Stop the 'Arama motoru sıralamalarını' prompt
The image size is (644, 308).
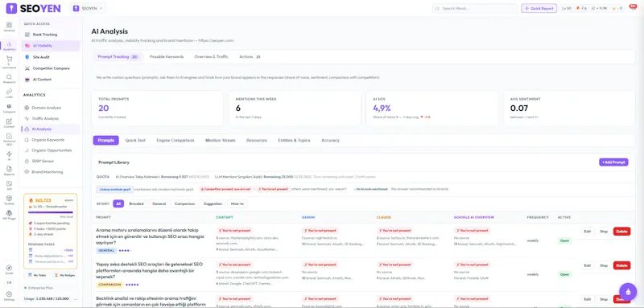coord(603,232)
